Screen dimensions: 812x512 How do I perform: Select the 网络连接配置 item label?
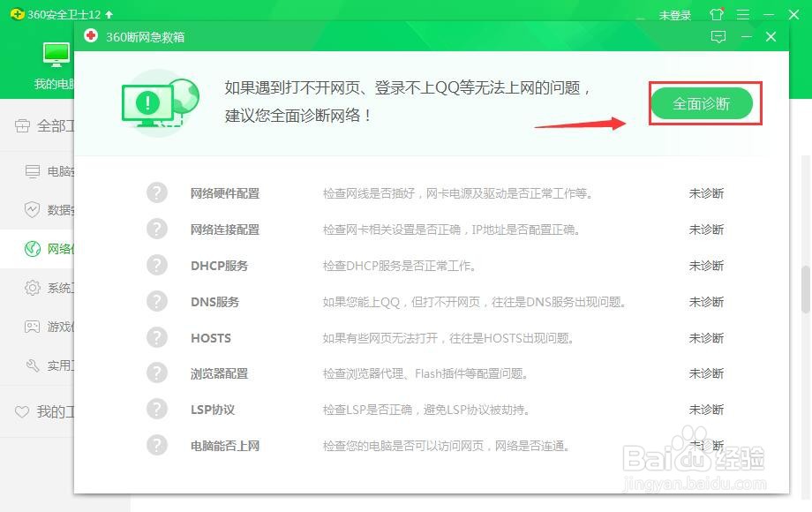coord(225,230)
